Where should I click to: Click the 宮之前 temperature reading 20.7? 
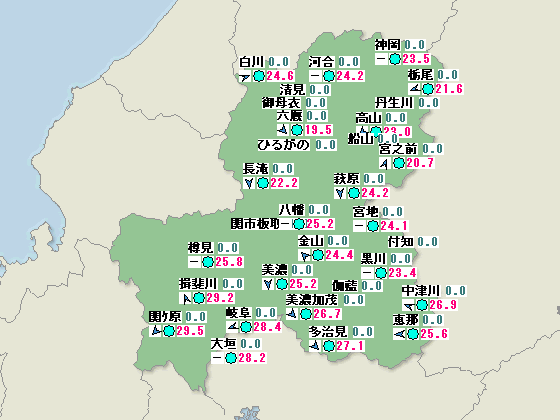[x=420, y=163]
